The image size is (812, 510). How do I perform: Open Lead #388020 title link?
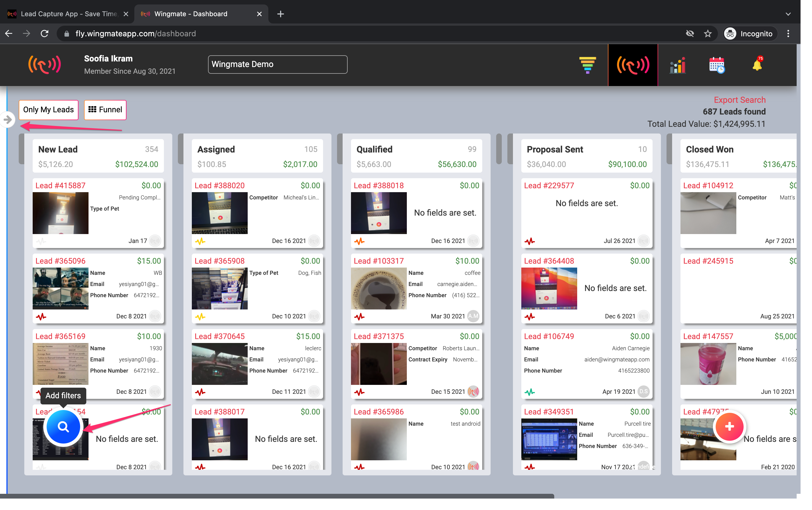(219, 185)
